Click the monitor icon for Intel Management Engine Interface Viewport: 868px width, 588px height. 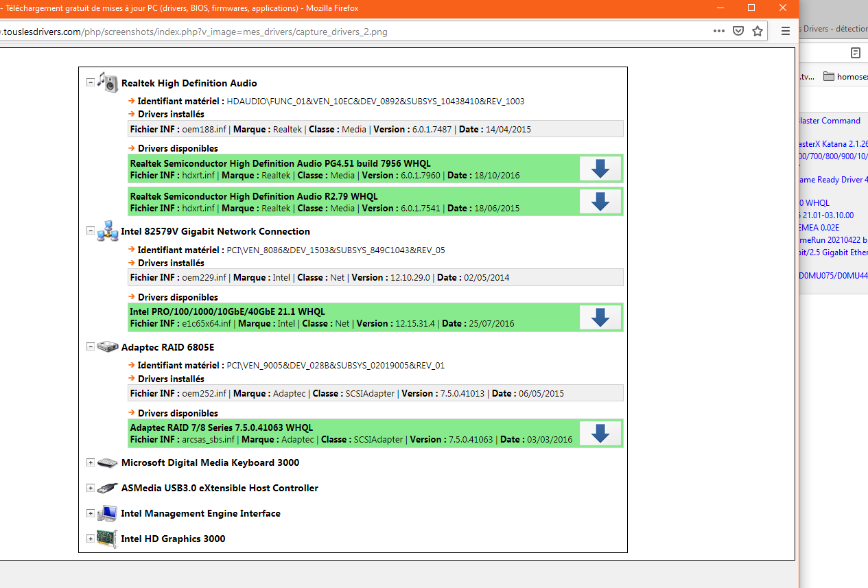(x=107, y=513)
